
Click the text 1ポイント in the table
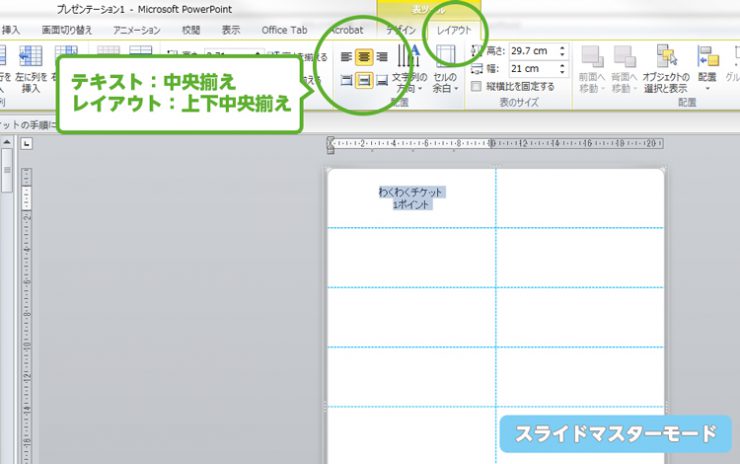coord(411,204)
